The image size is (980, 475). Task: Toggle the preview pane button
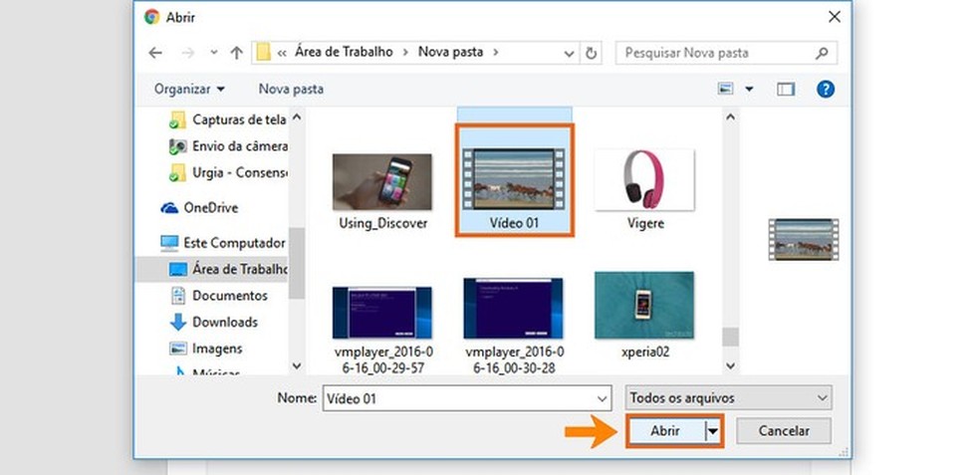coord(786,90)
